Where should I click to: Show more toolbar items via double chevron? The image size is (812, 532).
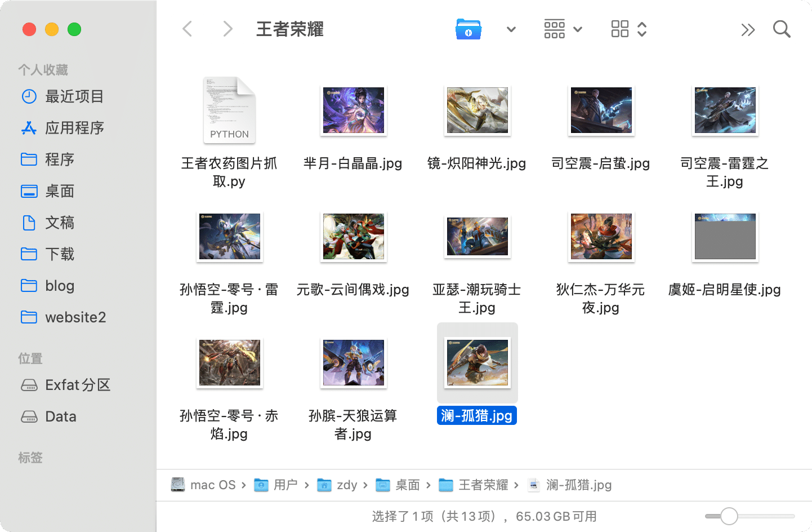748,29
